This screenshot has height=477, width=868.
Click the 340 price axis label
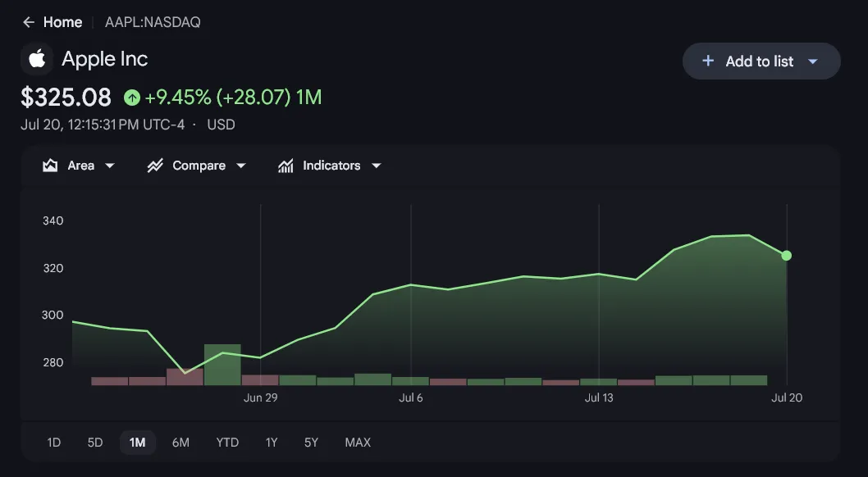click(x=53, y=220)
